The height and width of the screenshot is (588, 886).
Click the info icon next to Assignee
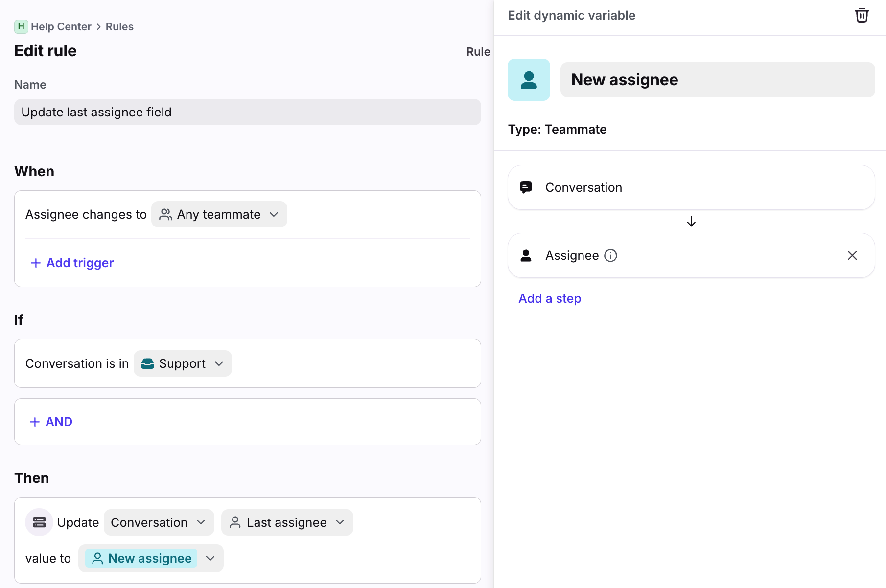(610, 256)
